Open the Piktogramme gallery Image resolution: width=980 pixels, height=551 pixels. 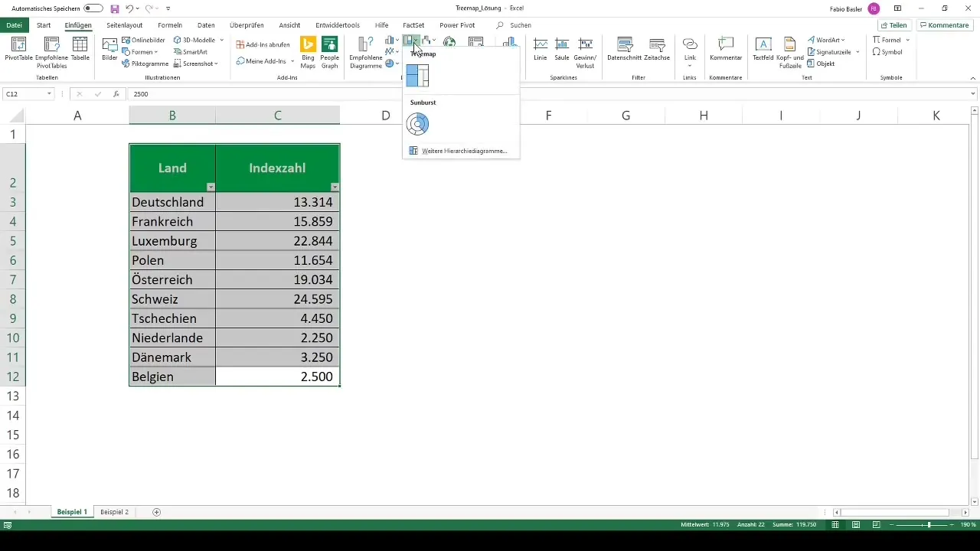pyautogui.click(x=145, y=64)
